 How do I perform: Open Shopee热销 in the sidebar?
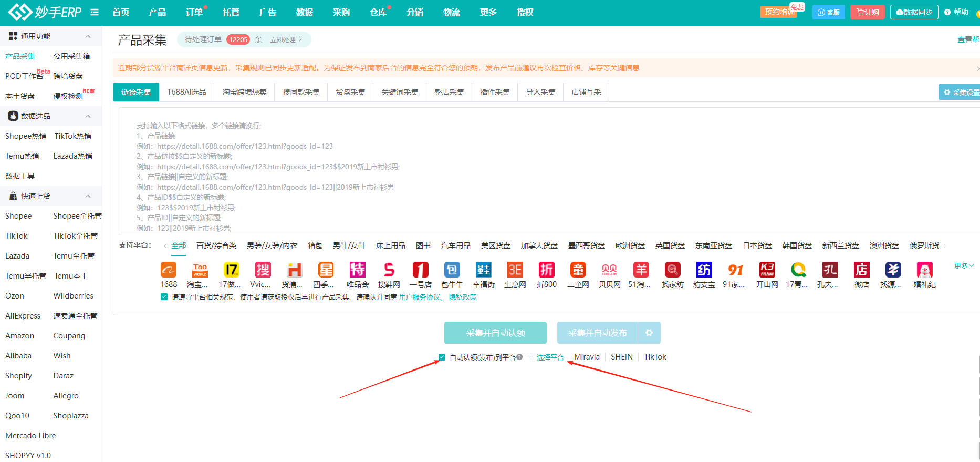(x=26, y=136)
